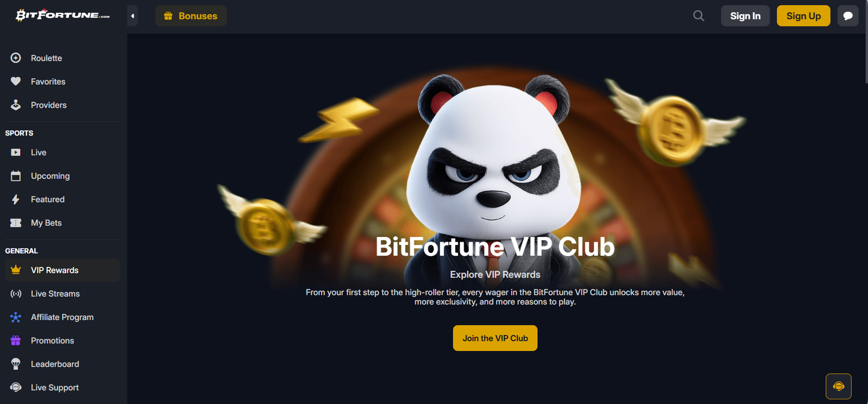Image resolution: width=868 pixels, height=404 pixels.
Task: Click the floating live support widget icon
Action: pyautogui.click(x=838, y=386)
